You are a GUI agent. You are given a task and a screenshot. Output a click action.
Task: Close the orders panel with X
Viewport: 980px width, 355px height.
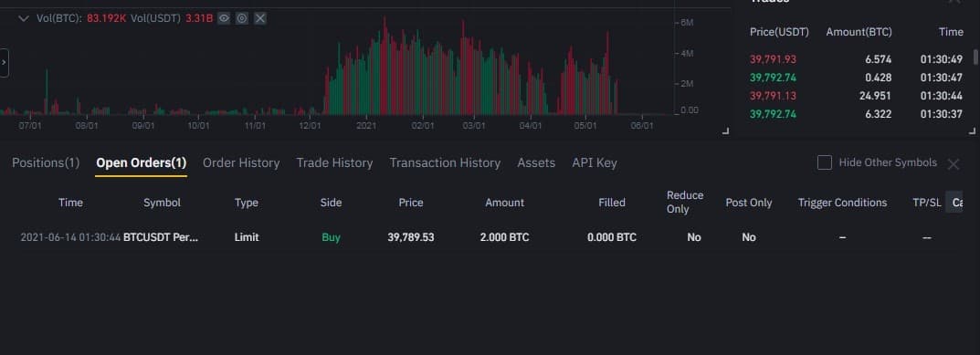[x=954, y=164]
